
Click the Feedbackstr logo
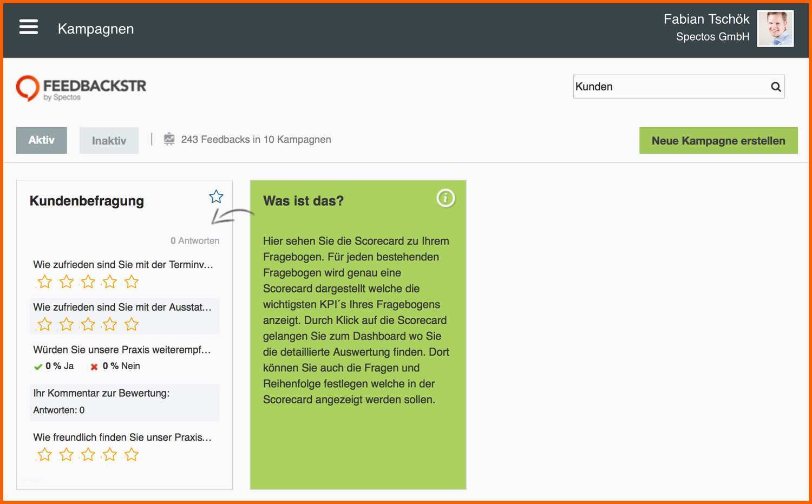coord(81,88)
